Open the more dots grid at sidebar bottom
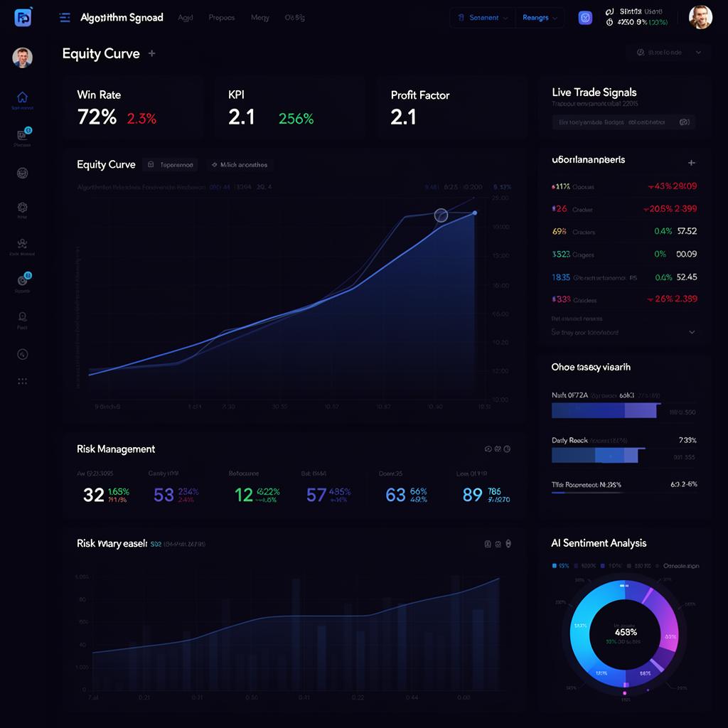Screen dimensions: 728x728 coord(22,381)
